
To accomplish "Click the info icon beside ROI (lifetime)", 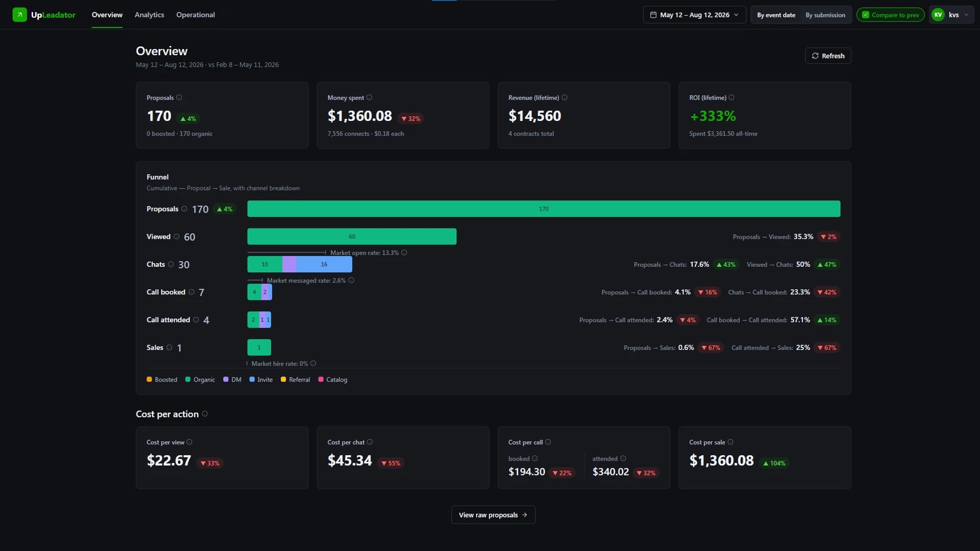I will point(731,97).
